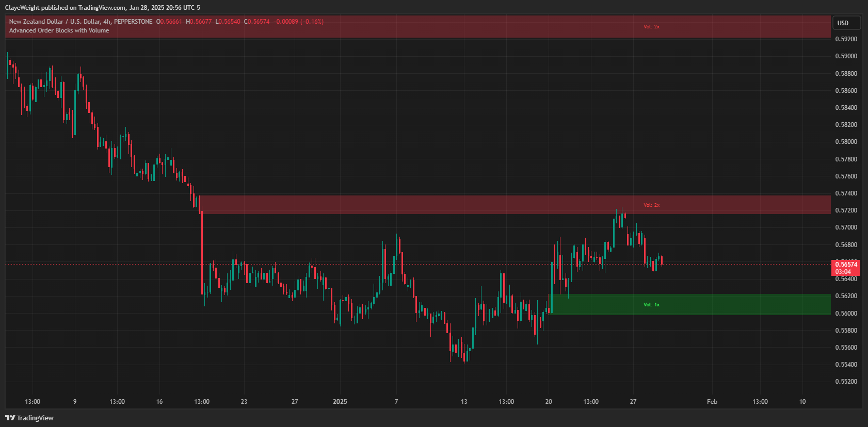Click the Advanced Order Blocks with Volume indicator label
This screenshot has width=868, height=427.
(x=59, y=30)
